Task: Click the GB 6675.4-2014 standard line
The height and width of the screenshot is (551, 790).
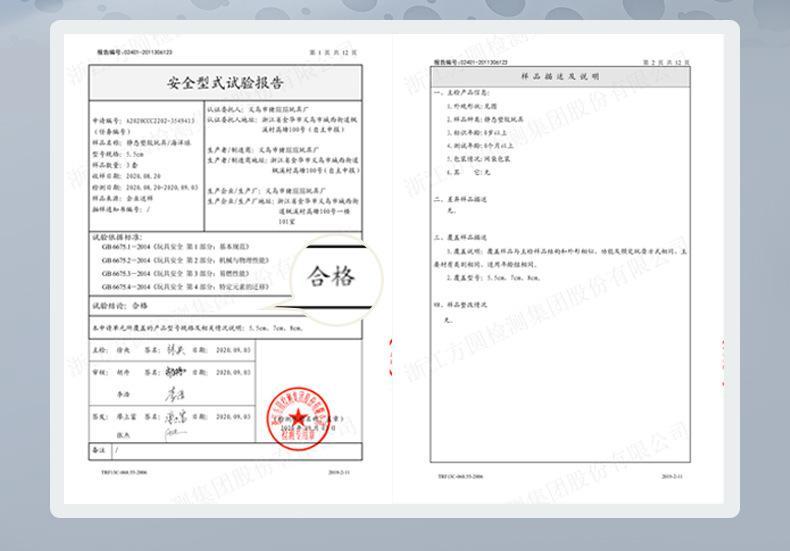Action: point(185,287)
